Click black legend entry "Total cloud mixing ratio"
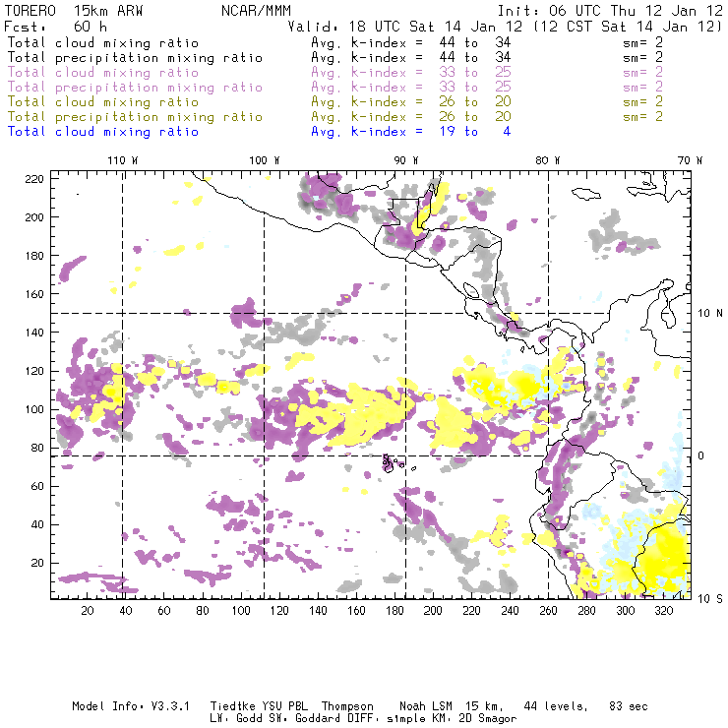The width and height of the screenshot is (728, 728). click(x=103, y=42)
